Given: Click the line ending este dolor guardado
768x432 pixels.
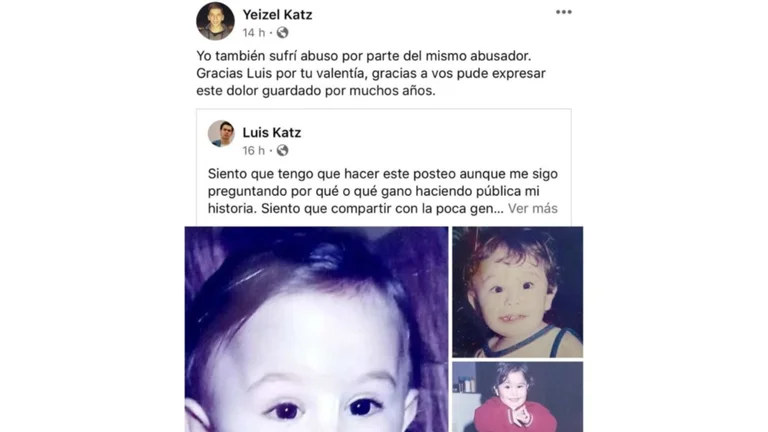Looking at the screenshot, I should pos(316,91).
